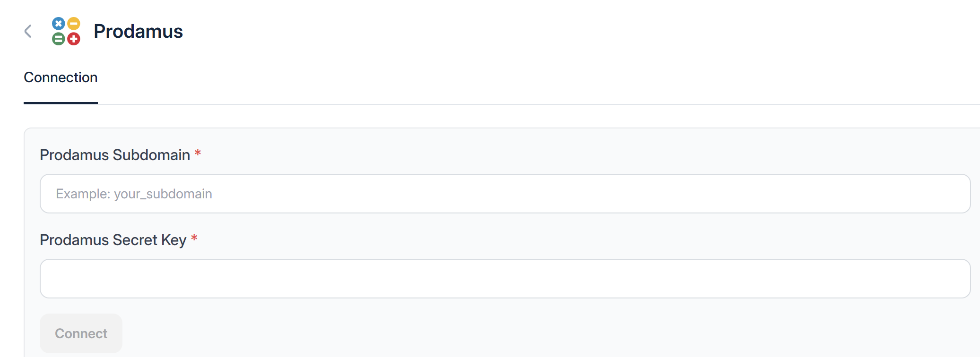Click empty tab strip right of Connection
The image size is (980, 357).
click(x=520, y=77)
